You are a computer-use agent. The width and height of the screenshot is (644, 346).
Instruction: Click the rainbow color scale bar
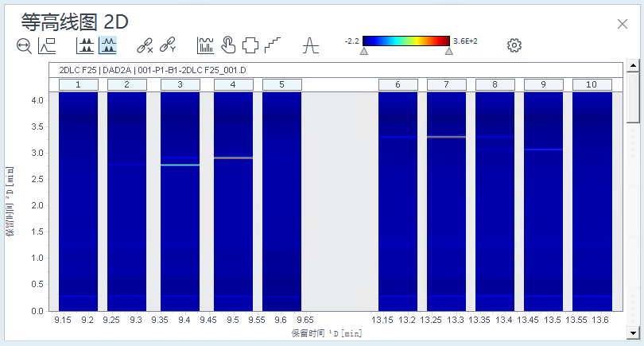(x=406, y=41)
